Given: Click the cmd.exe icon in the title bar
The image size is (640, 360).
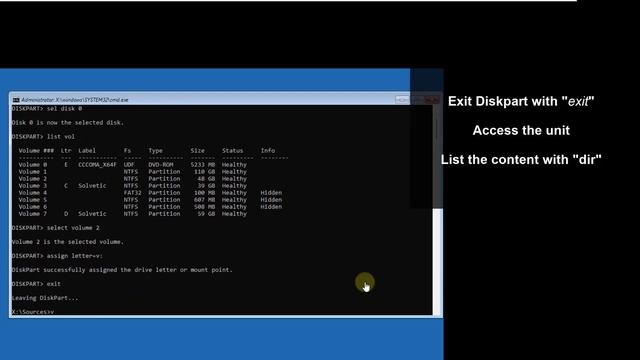Looking at the screenshot, I should coord(16,100).
